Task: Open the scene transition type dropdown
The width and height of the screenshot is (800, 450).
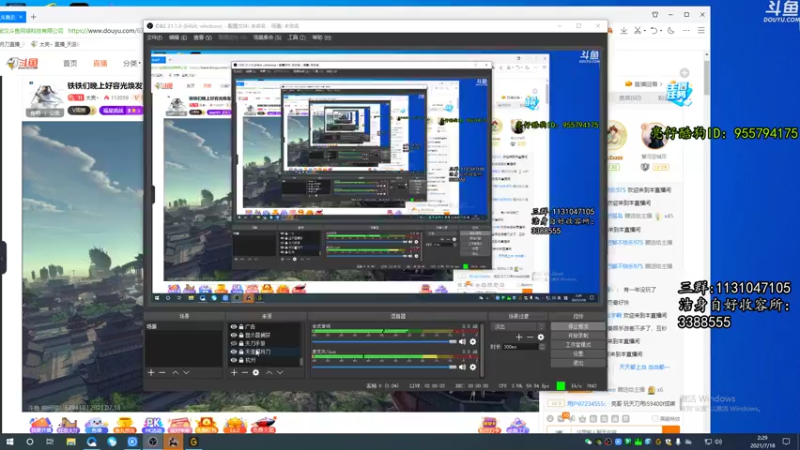Action: pyautogui.click(x=518, y=327)
